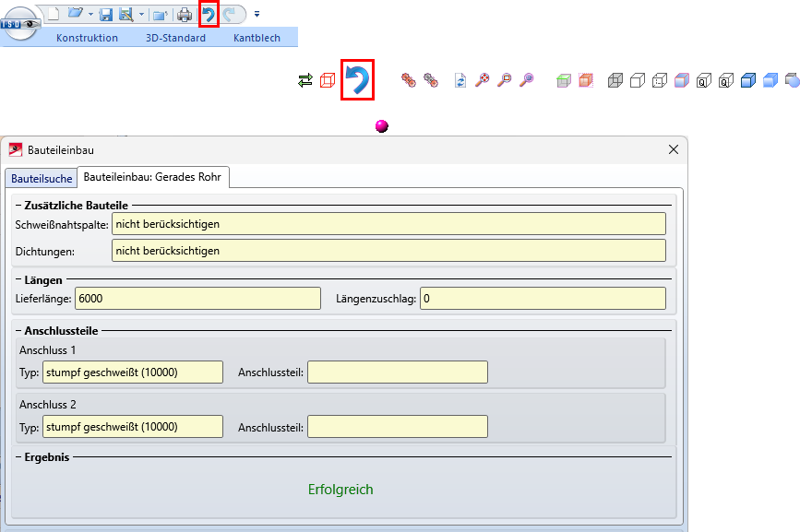Create a new blank document
The image size is (800, 532).
[54, 14]
